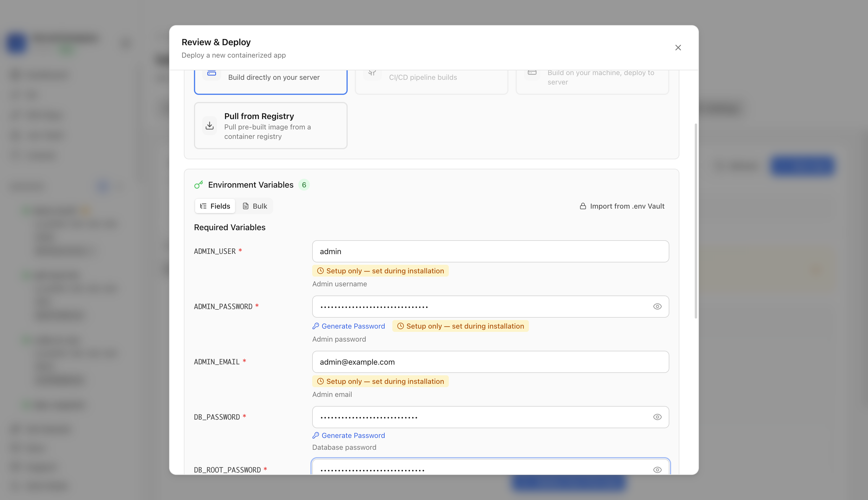This screenshot has width=868, height=500.
Task: Focus the ADMIN_USER input field
Action: pos(490,251)
